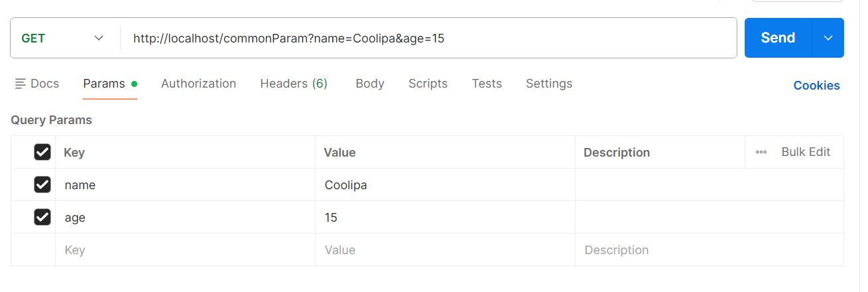Click the three-dot column options icon

[x=761, y=152]
